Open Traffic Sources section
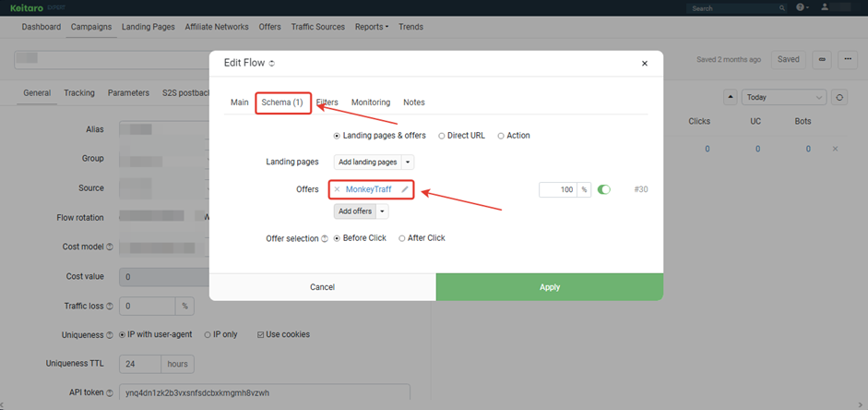Image resolution: width=868 pixels, height=410 pixels. point(317,27)
